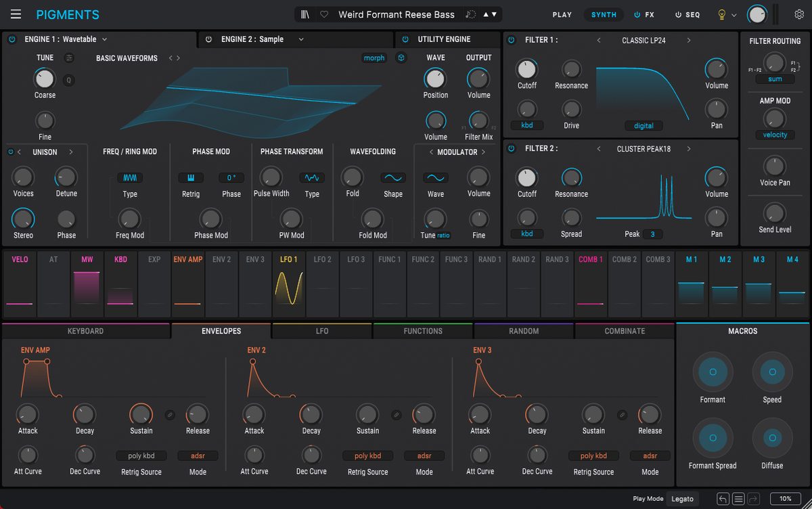Screen dimensions: 812x509
Task: Switch to the FUNCTIONS tab
Action: tap(423, 331)
